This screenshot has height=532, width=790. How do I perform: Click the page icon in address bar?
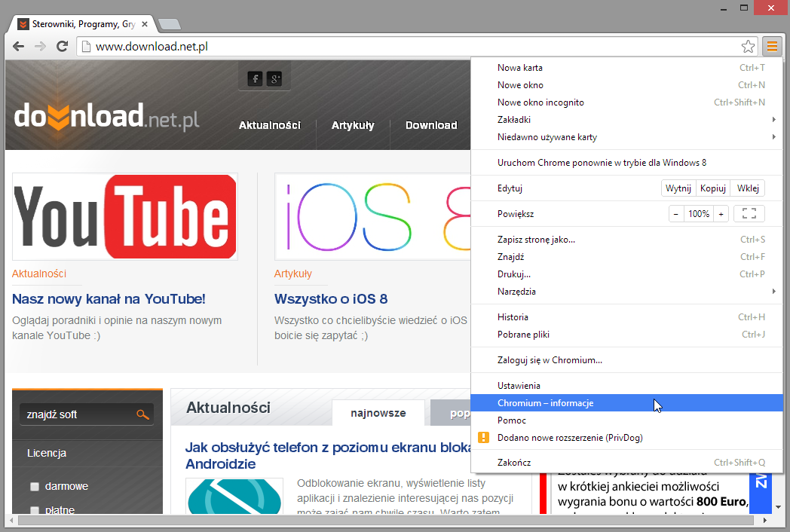click(86, 47)
